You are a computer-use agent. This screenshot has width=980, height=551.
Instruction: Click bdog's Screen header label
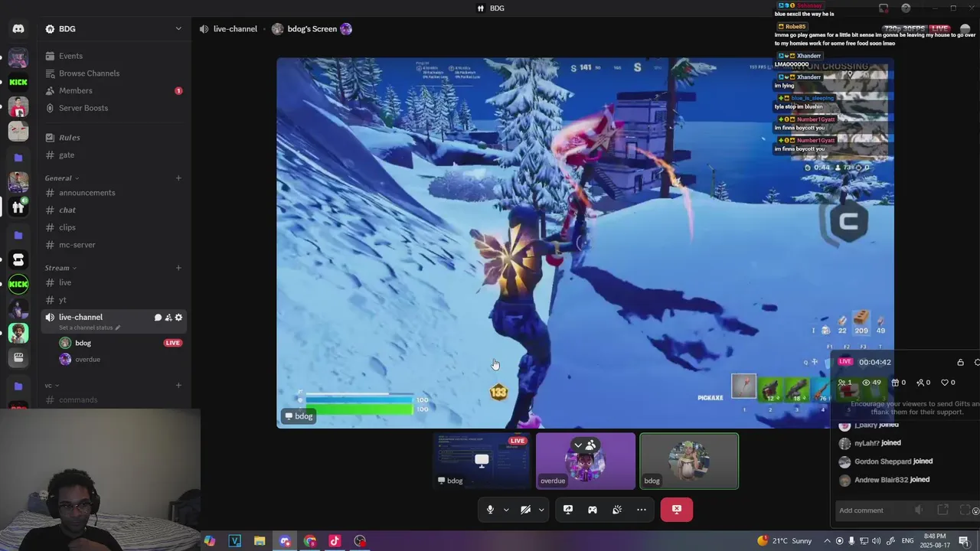coord(312,29)
